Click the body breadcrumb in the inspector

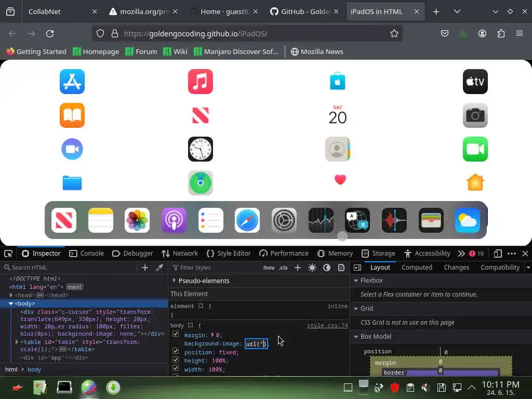34,369
